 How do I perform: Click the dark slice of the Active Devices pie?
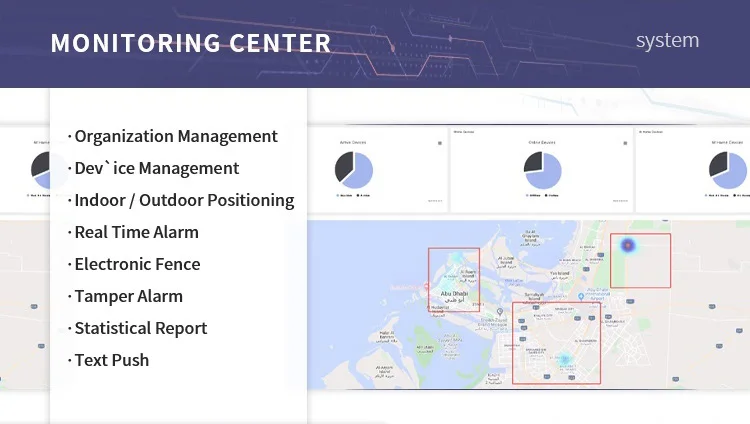tap(343, 165)
